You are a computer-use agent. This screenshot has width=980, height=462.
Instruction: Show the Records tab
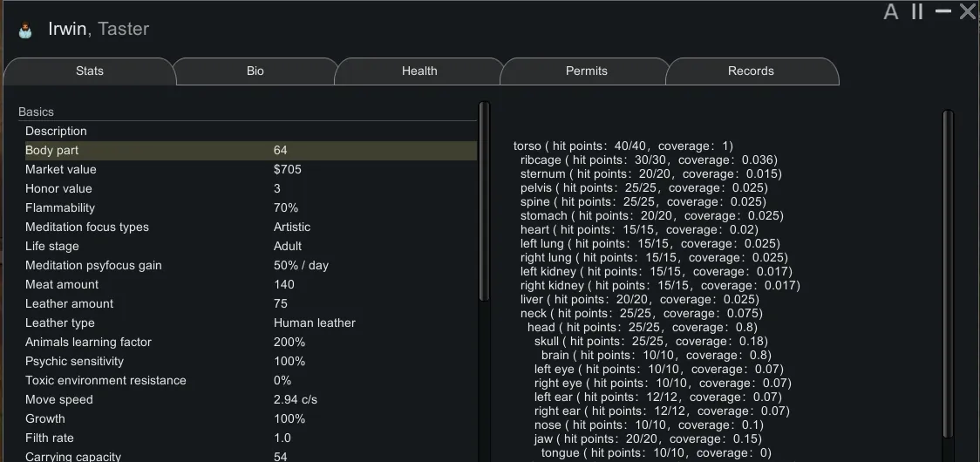(751, 71)
